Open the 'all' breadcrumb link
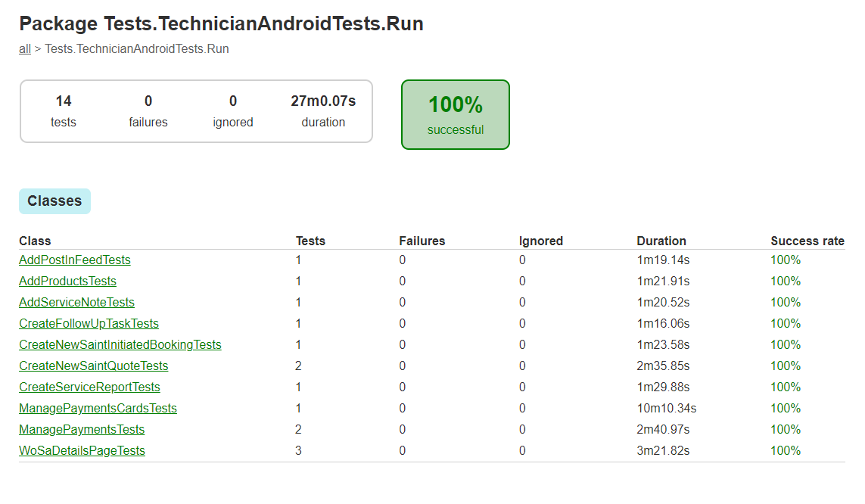This screenshot has height=504, width=865. coord(25,49)
